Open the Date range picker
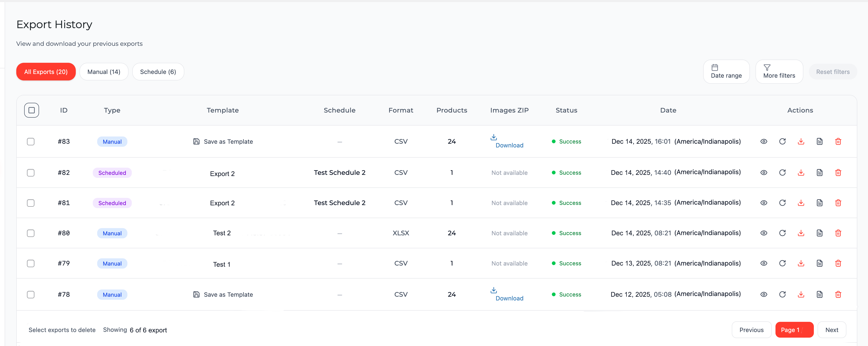Screen dimensions: 868x346 (x=726, y=71)
